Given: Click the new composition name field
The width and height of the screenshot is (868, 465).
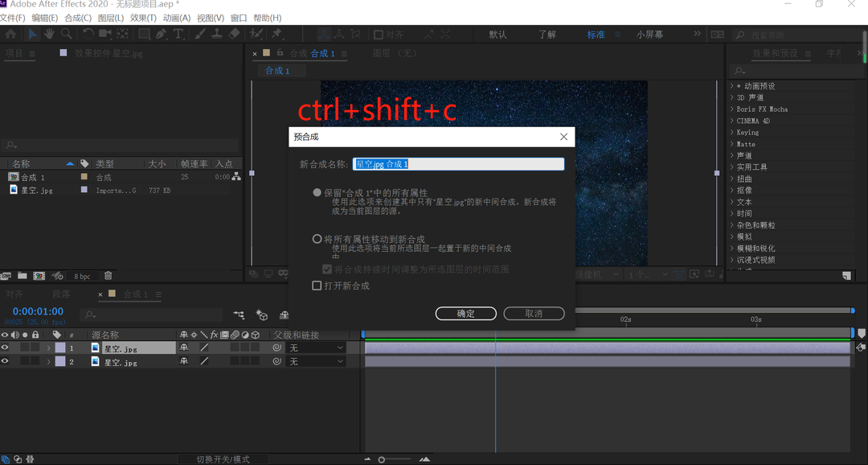Looking at the screenshot, I should point(459,164).
